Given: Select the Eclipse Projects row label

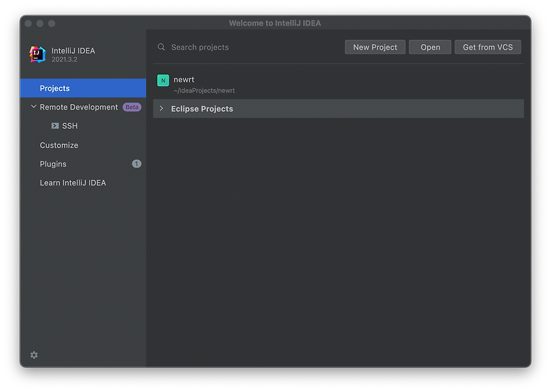Looking at the screenshot, I should click(202, 109).
